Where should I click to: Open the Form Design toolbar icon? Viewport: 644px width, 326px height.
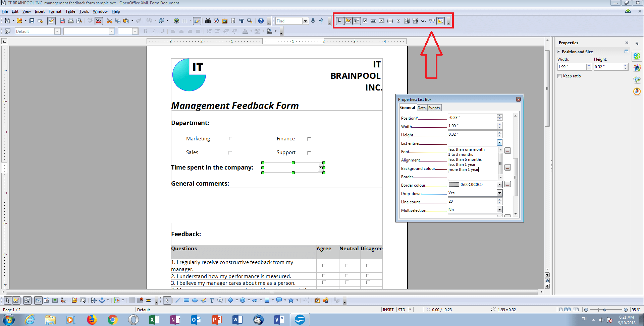tap(440, 21)
